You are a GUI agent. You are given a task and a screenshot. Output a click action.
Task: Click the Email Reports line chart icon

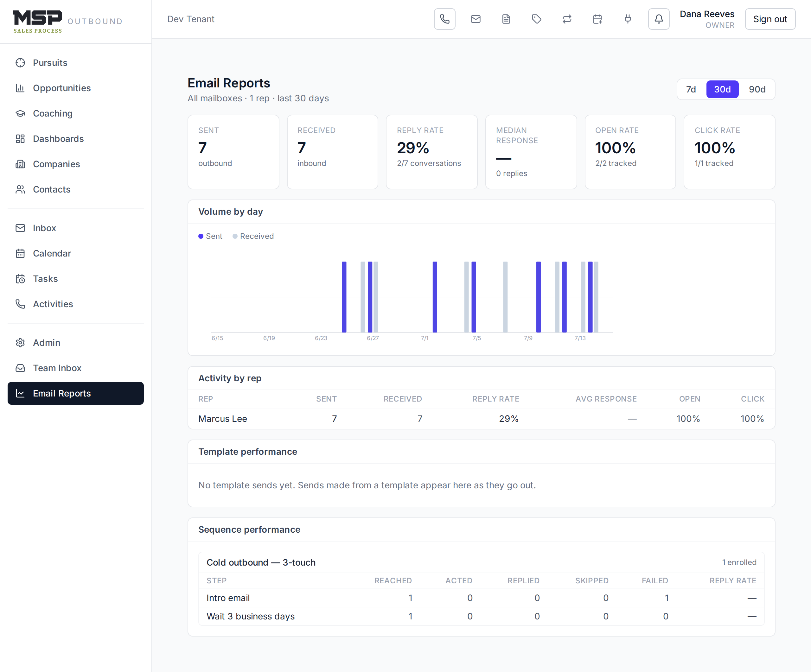tap(20, 393)
